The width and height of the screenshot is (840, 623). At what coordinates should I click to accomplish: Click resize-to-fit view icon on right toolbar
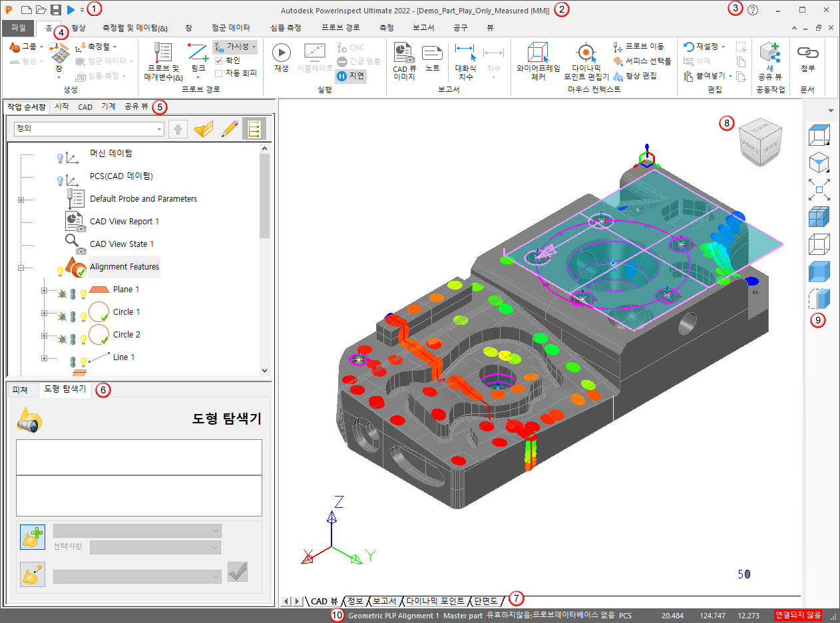(819, 189)
